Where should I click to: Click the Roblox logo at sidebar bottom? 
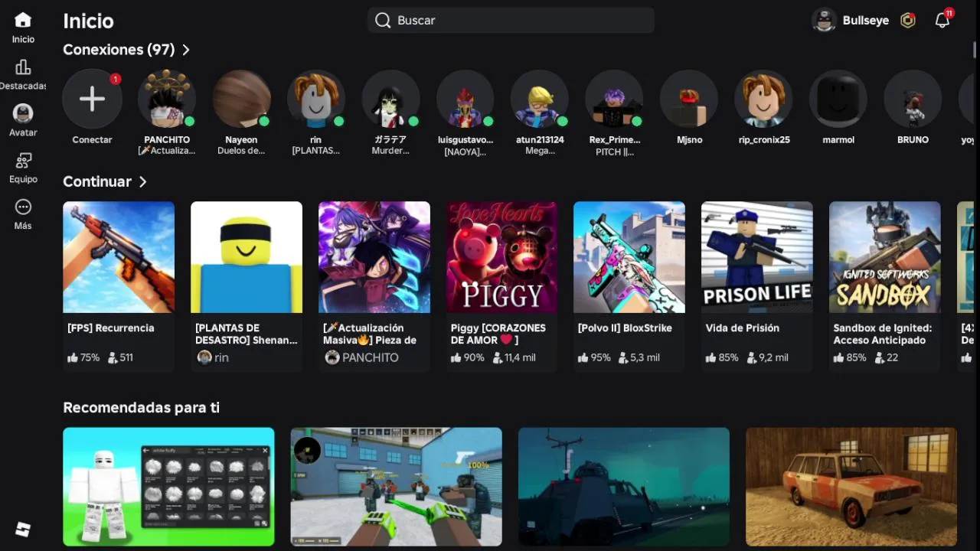click(23, 530)
